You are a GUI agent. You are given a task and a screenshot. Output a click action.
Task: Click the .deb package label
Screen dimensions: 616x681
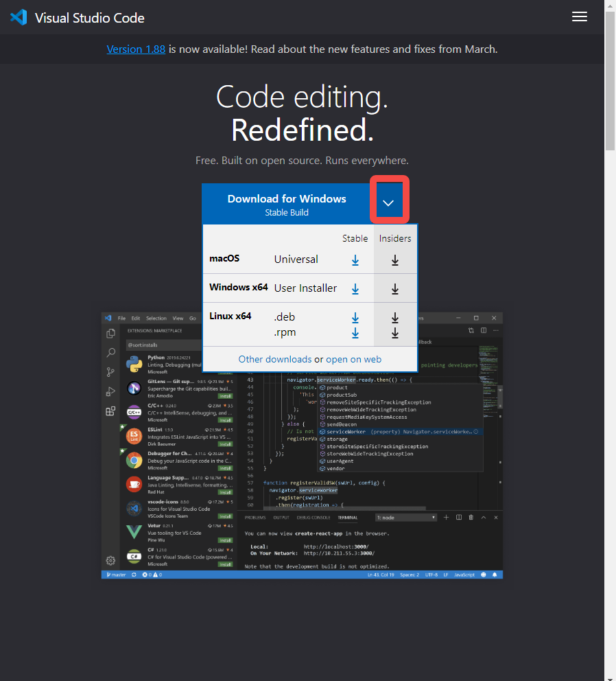coord(285,317)
